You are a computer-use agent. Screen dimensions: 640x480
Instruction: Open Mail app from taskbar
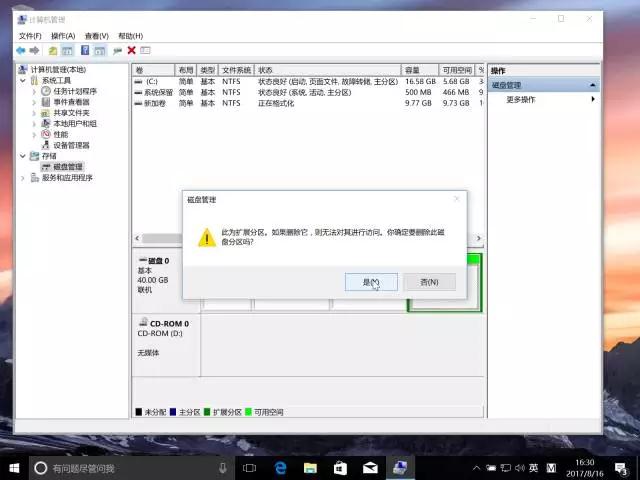coord(370,468)
